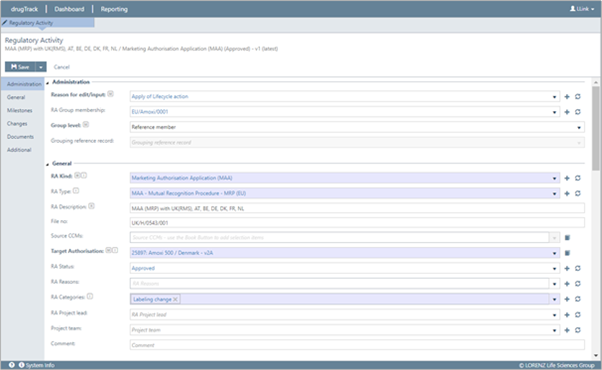Open the Group level dropdown
The width and height of the screenshot is (602, 370).
pyautogui.click(x=579, y=127)
